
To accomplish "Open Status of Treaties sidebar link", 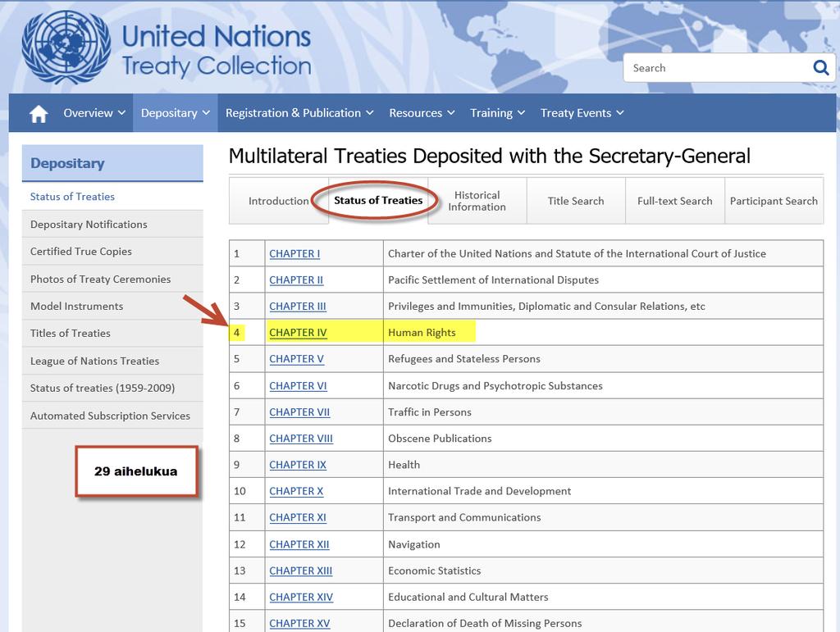I will point(112,197).
